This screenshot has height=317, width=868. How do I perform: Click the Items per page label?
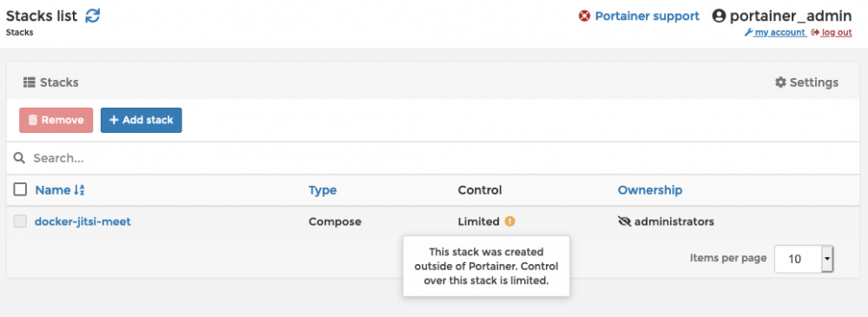point(728,258)
